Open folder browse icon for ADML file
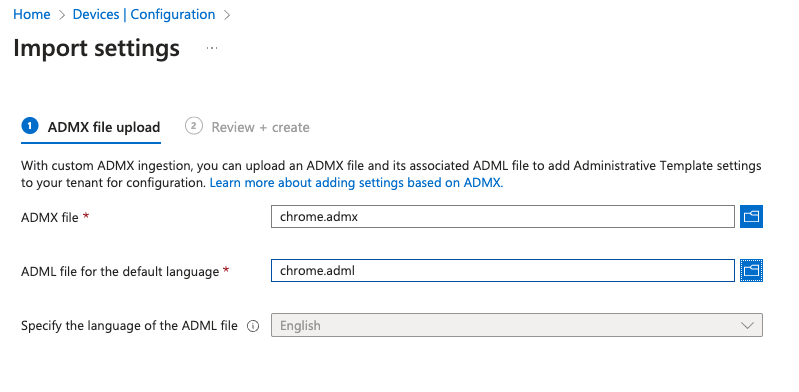Screen dimensions: 799x392 (751, 270)
